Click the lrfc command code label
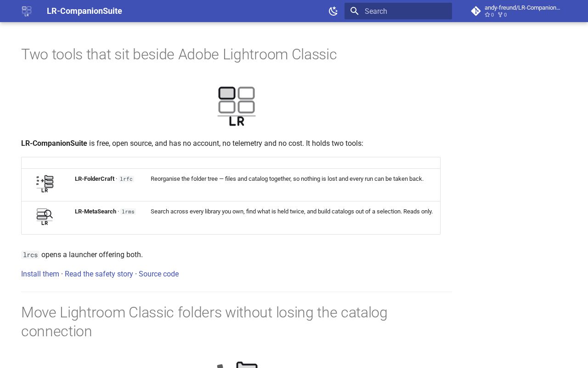This screenshot has width=588, height=368. tap(126, 179)
